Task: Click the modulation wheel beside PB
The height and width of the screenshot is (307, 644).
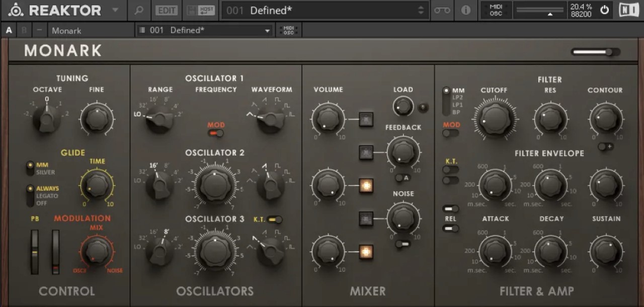Action: tap(55, 252)
